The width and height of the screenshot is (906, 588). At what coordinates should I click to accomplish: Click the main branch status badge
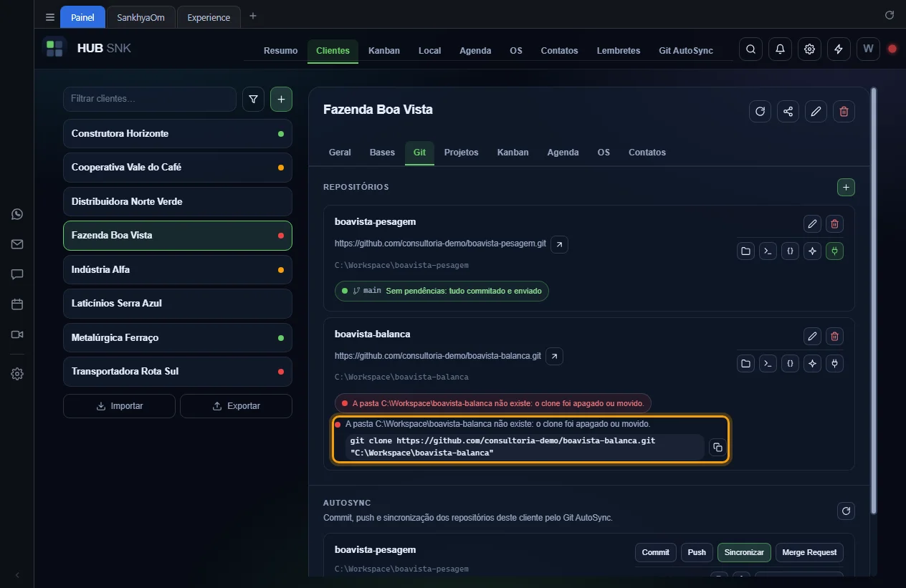[442, 291]
